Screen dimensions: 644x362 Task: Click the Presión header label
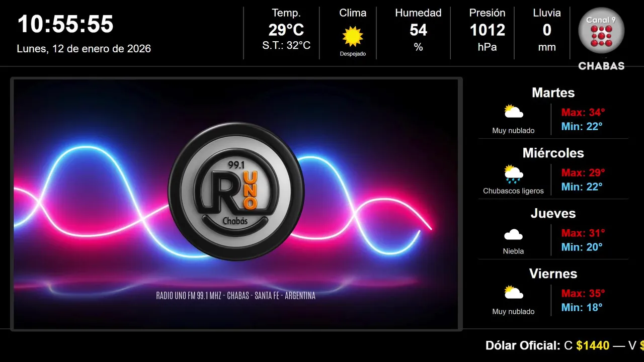point(487,13)
